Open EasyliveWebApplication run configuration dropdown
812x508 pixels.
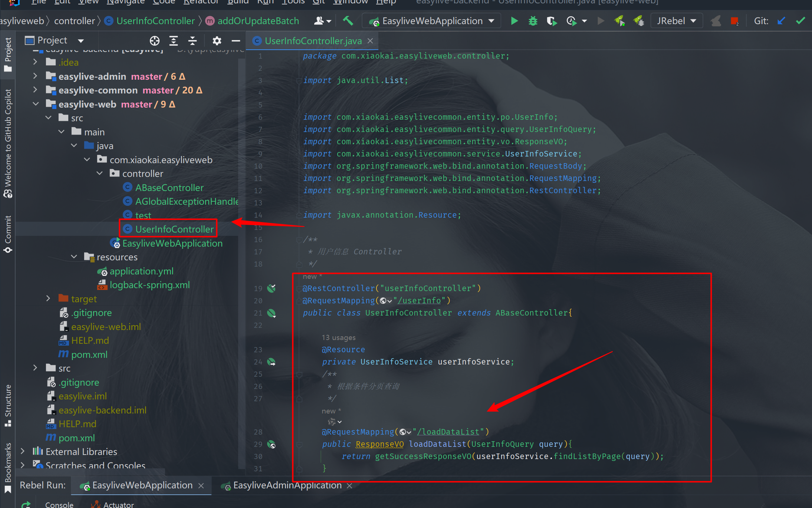tap(431, 21)
